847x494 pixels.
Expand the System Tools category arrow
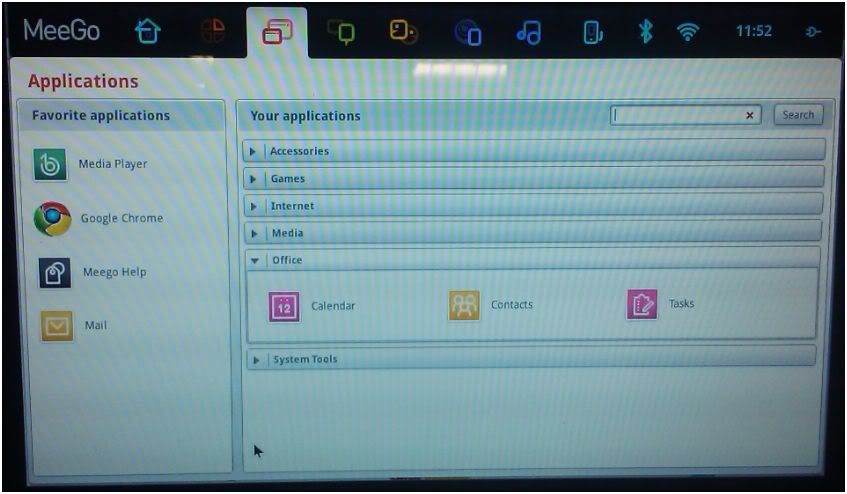(x=256, y=360)
